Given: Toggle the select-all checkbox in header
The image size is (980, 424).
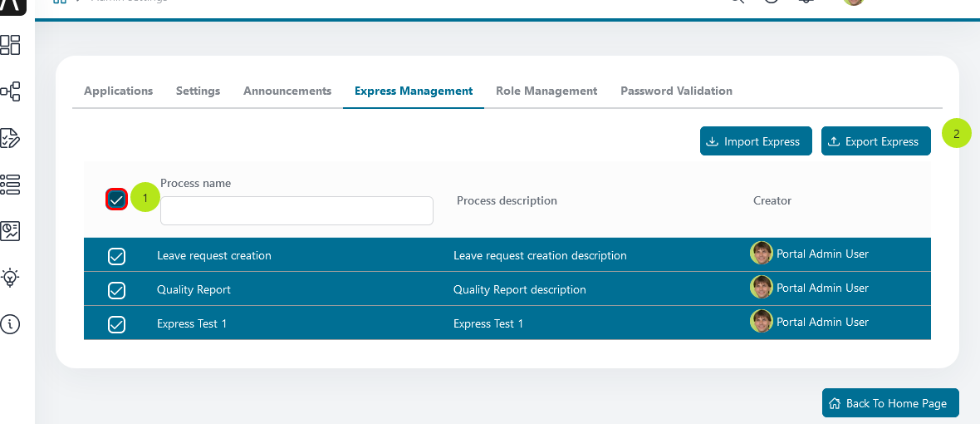Looking at the screenshot, I should coord(117,200).
